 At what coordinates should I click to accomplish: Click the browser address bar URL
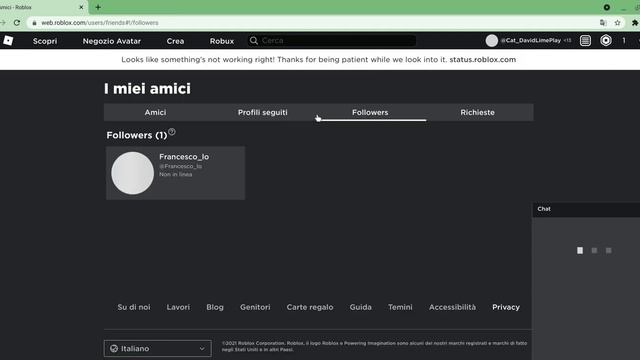point(100,23)
